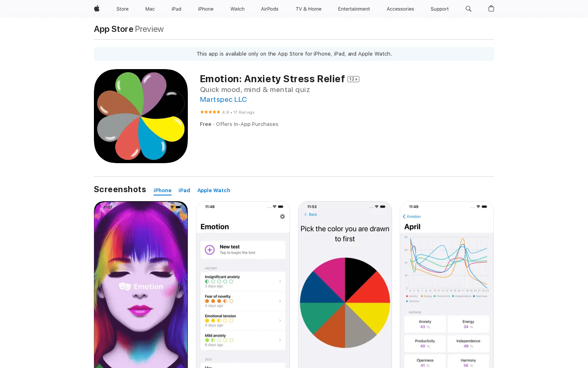The width and height of the screenshot is (588, 368).
Task: Open the April chart screenshot thumbnail
Action: point(447,285)
